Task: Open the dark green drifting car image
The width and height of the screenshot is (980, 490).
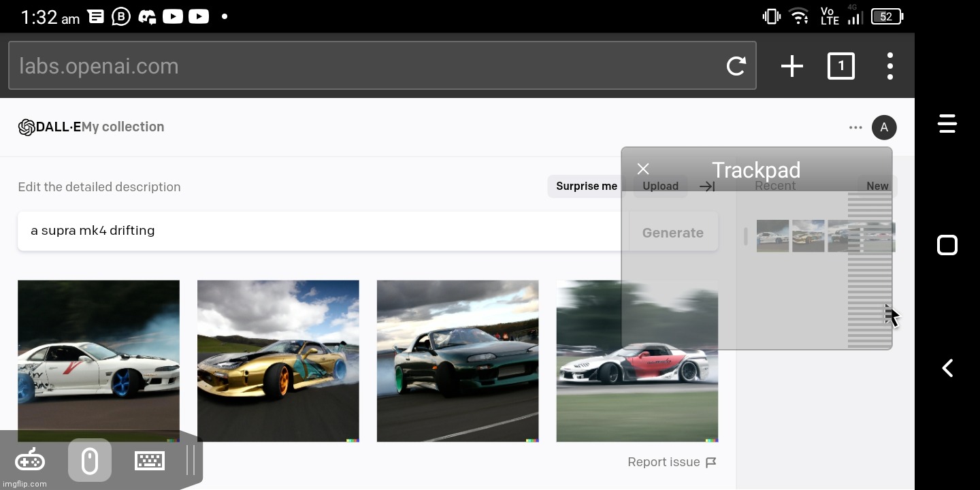Action: pos(458,361)
